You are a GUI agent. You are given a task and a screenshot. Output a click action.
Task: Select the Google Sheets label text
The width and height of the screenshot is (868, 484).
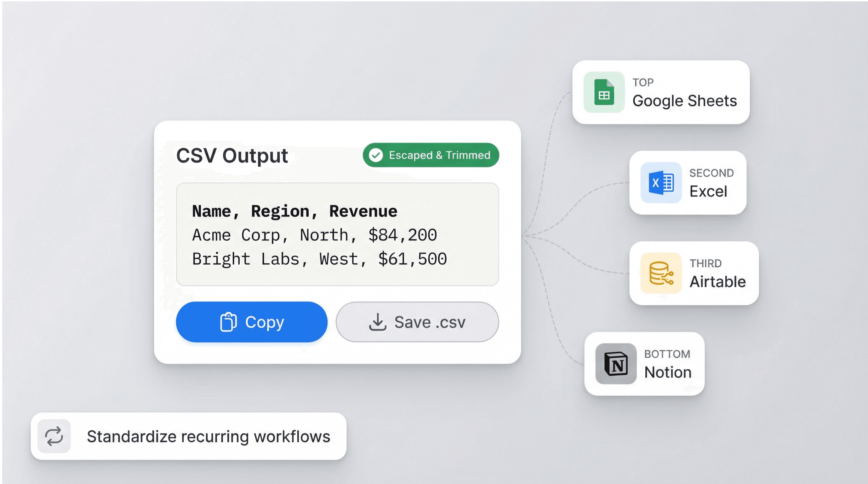[684, 101]
